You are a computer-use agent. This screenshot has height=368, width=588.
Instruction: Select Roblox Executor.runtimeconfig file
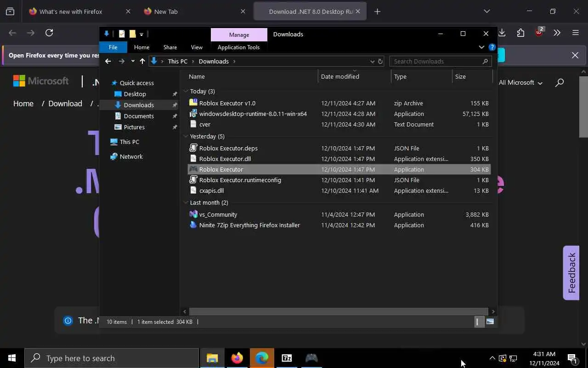339,180
